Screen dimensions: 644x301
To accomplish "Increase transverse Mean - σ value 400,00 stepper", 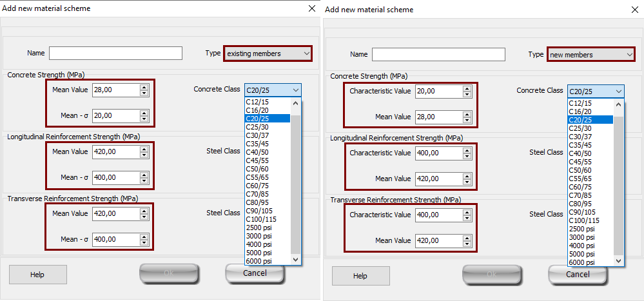I will (x=144, y=236).
